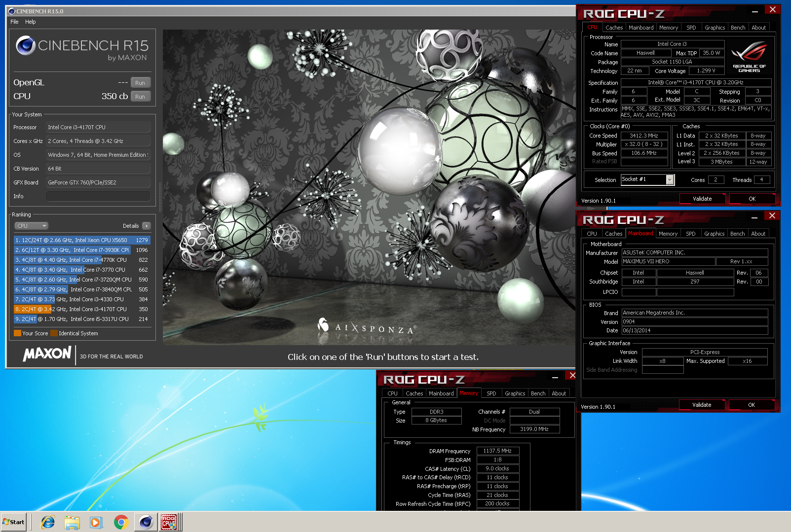Open Caches tab in Mainboard CPU-Z window
791x532 pixels.
tap(614, 234)
